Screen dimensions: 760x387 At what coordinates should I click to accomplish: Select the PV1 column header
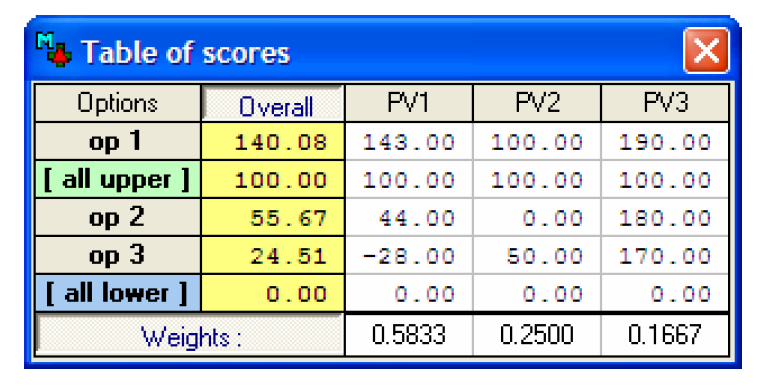coord(409,103)
